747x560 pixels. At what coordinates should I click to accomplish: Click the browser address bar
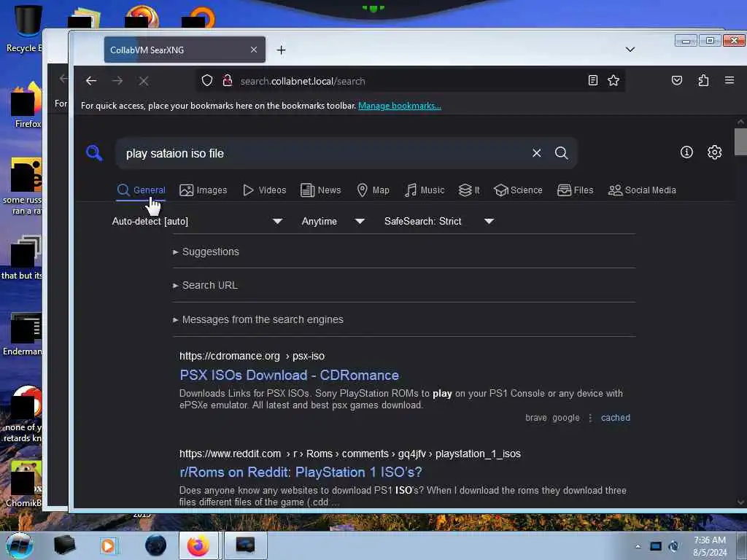[410, 81]
